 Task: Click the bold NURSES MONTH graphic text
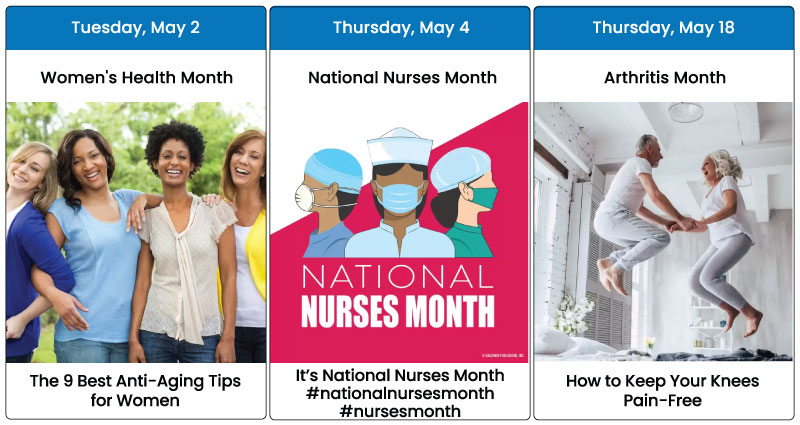click(x=398, y=311)
